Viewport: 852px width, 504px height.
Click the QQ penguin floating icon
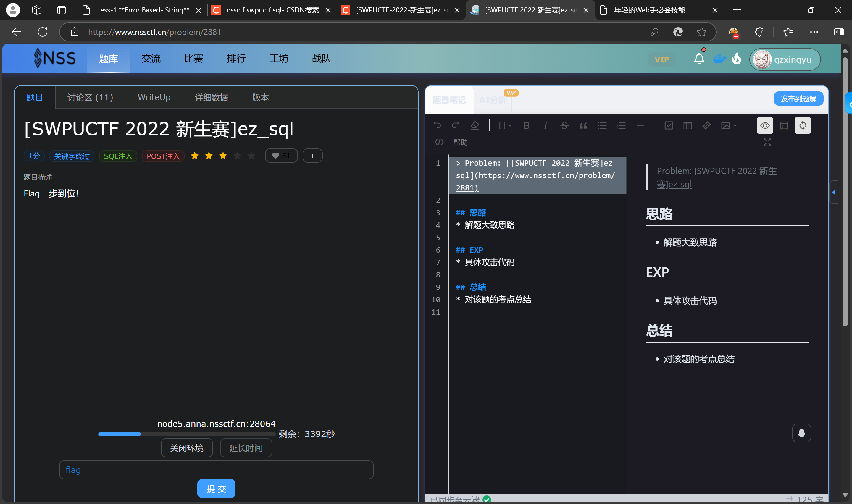pyautogui.click(x=802, y=433)
